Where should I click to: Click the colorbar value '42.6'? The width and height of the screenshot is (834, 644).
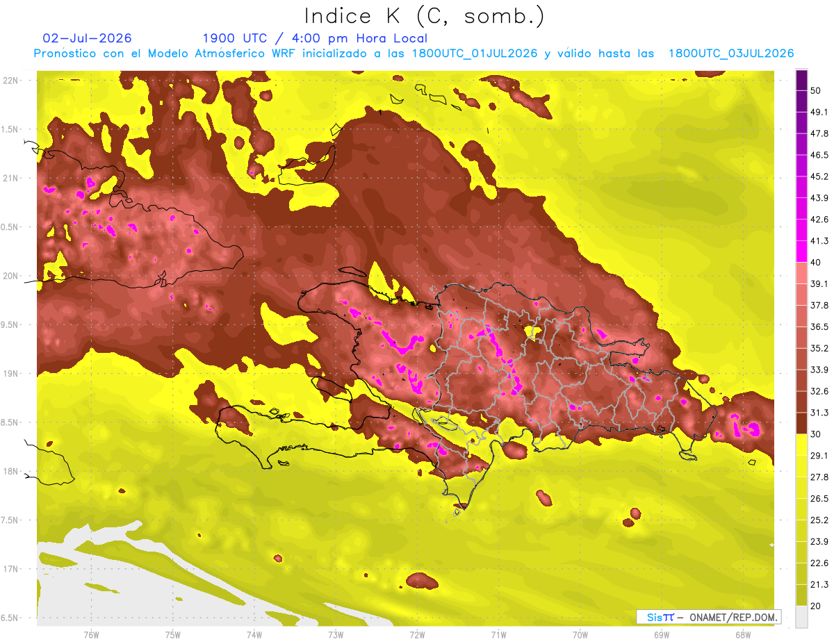(819, 220)
